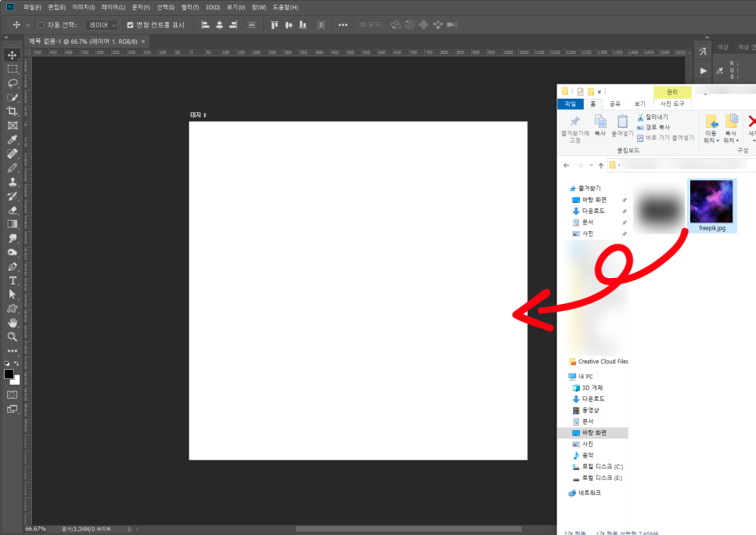756x535 pixels.
Task: Select the freepik.jpg thumbnail
Action: [711, 203]
